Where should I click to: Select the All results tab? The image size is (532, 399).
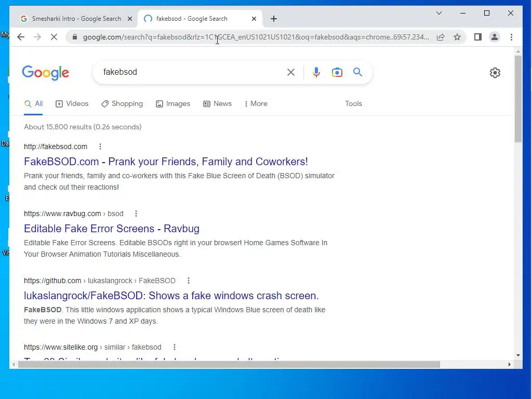pos(33,103)
